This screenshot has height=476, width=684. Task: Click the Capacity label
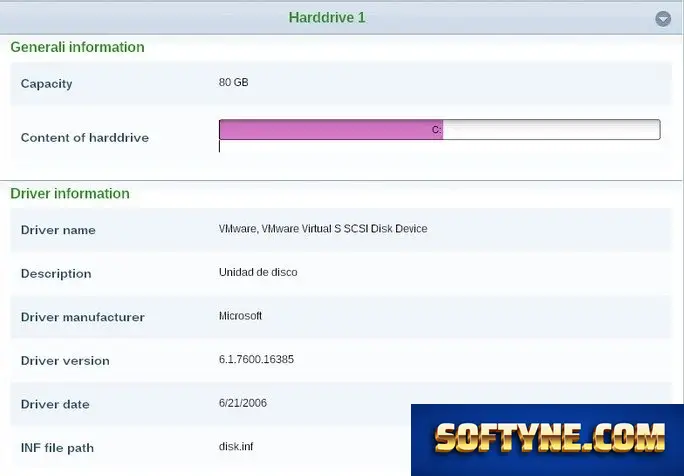point(47,84)
